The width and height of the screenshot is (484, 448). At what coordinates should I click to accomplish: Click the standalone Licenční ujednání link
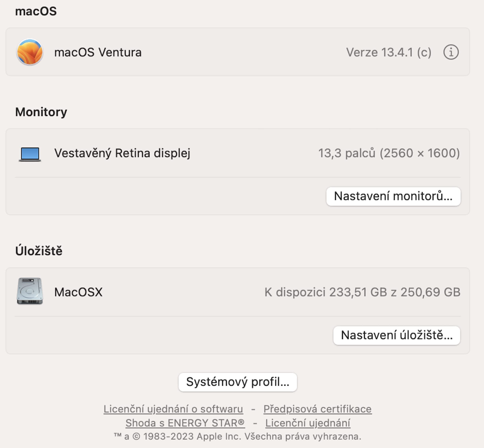pyautogui.click(x=308, y=423)
